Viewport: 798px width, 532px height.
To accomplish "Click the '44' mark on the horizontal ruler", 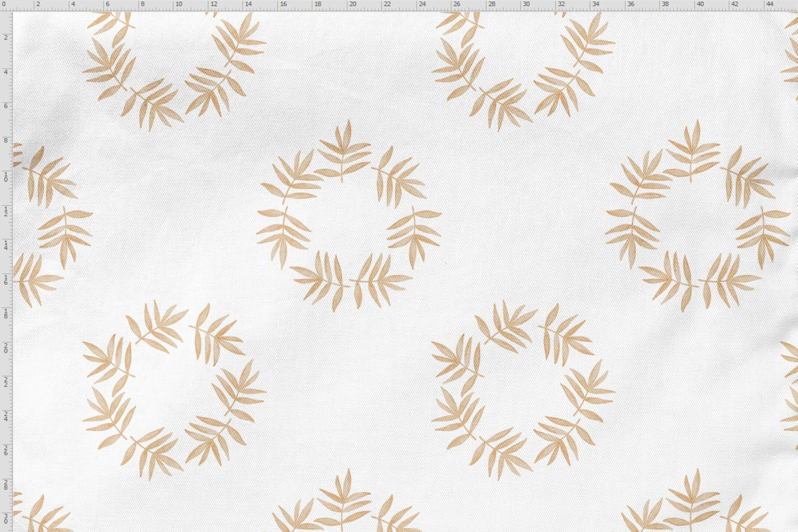I will 769,4.
